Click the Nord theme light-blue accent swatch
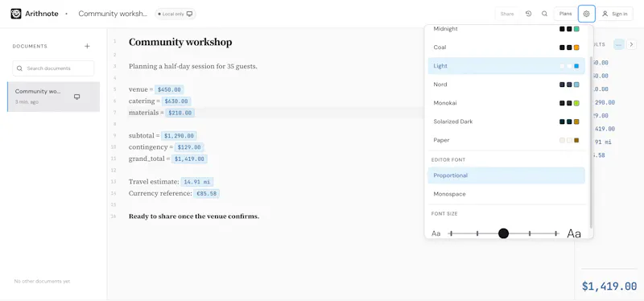The width and height of the screenshot is (644, 301). pos(576,85)
